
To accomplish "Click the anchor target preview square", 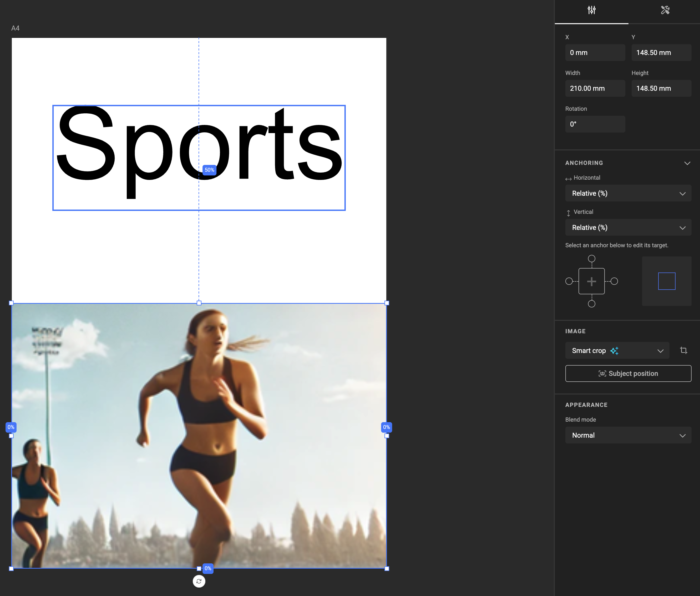I will pos(667,281).
